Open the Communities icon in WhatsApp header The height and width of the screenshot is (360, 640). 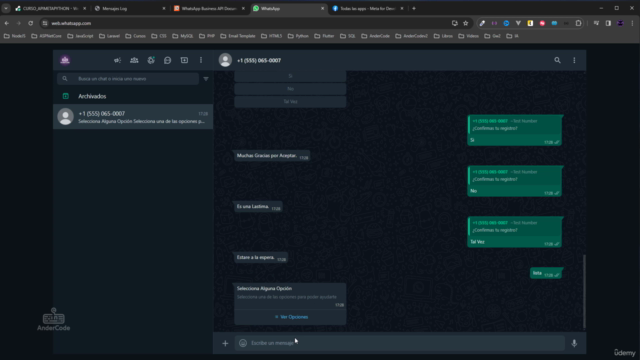click(134, 60)
